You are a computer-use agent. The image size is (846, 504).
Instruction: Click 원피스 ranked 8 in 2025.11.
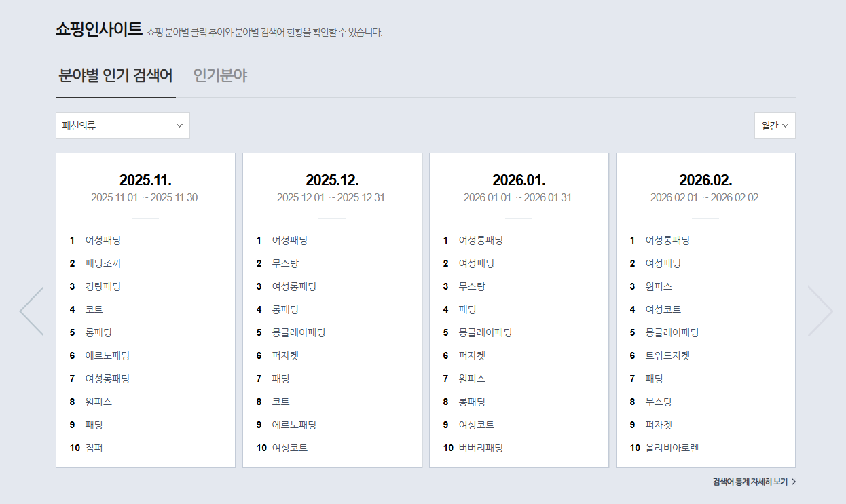98,402
